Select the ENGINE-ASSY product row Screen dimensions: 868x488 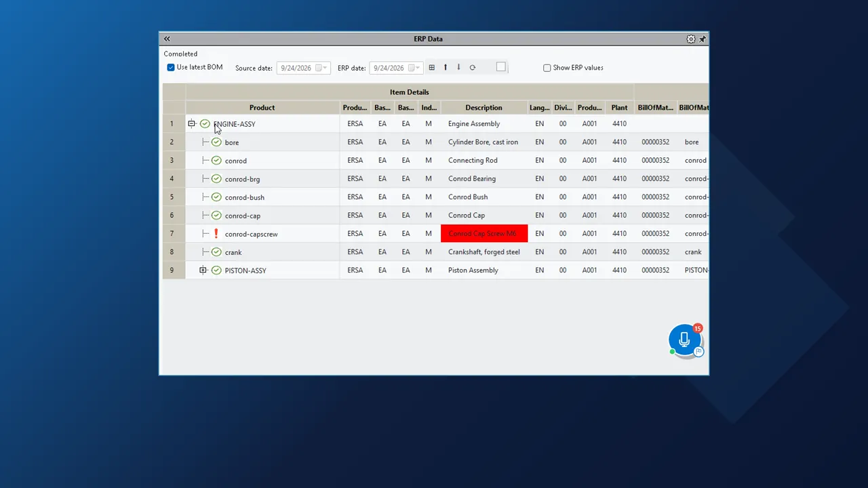(235, 124)
